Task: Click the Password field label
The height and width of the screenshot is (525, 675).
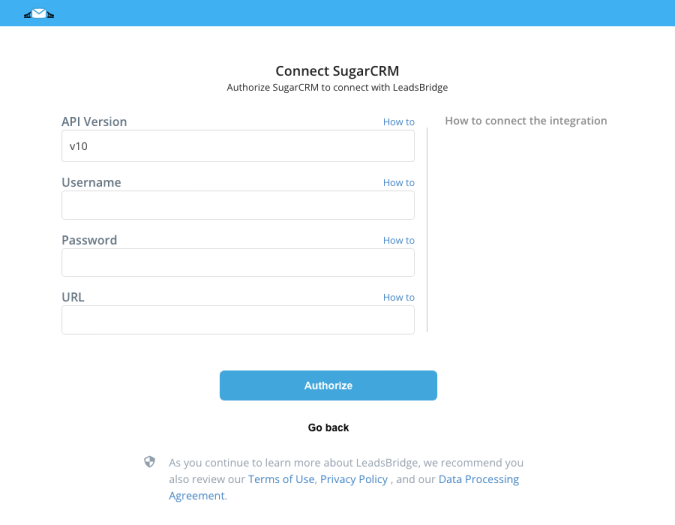Action: 89,240
